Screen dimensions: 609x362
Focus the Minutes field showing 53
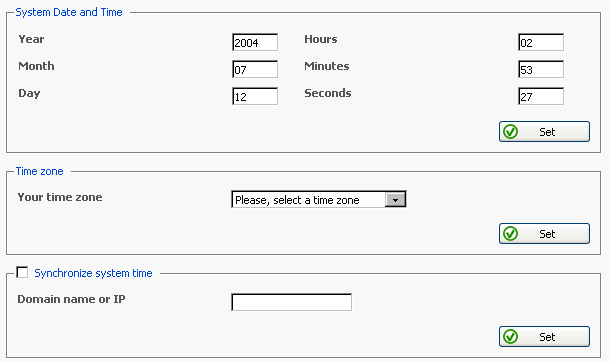[x=541, y=70]
